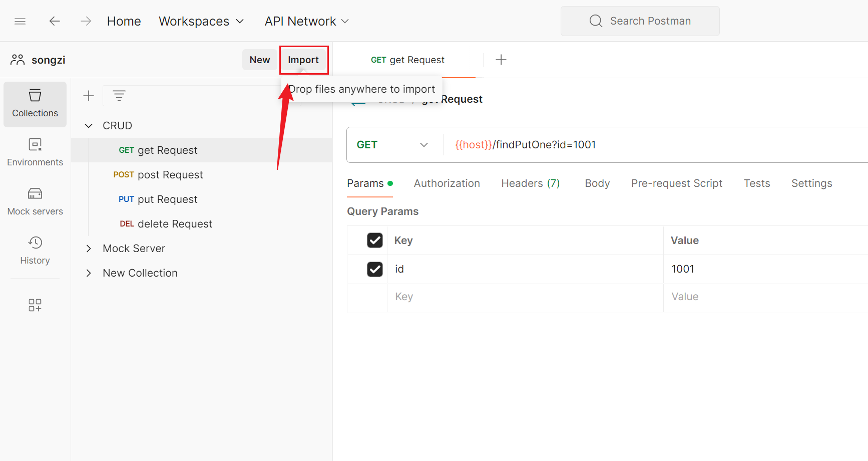Go forward with the right arrow
The image size is (868, 461).
(x=86, y=21)
